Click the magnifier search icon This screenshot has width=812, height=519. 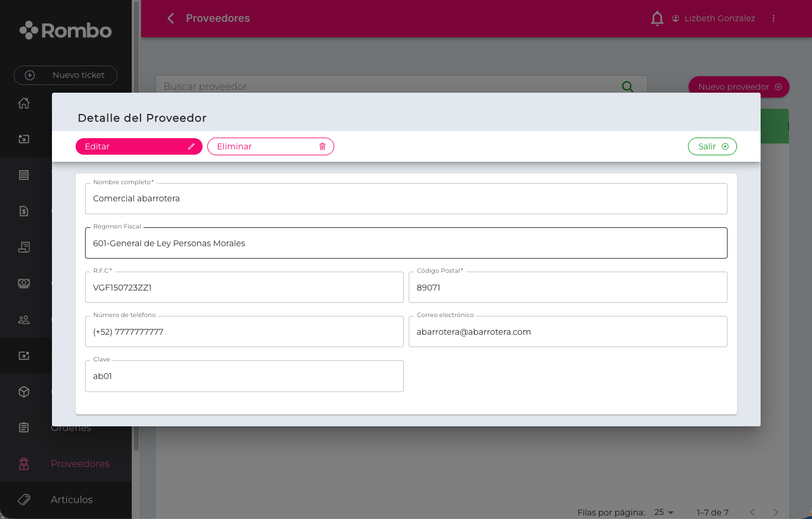627,87
